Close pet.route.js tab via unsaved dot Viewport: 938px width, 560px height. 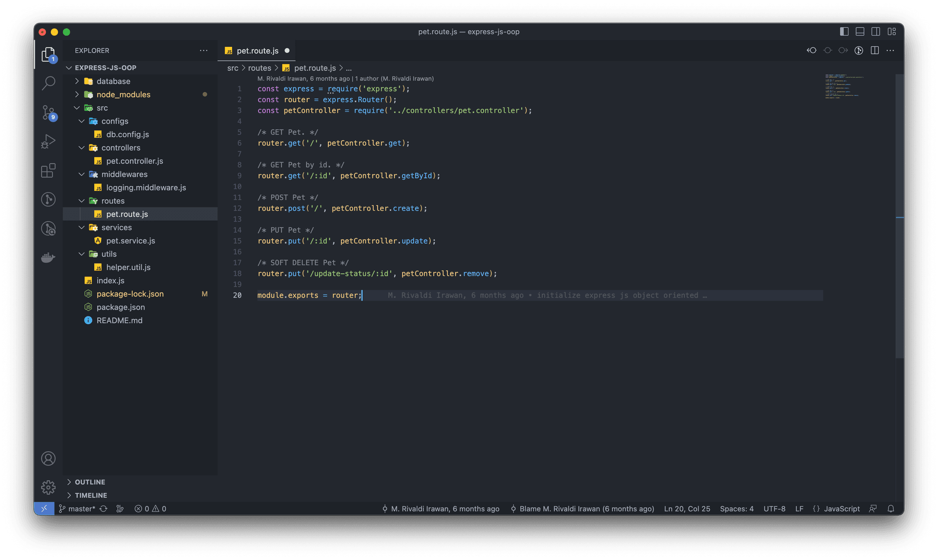tap(287, 51)
